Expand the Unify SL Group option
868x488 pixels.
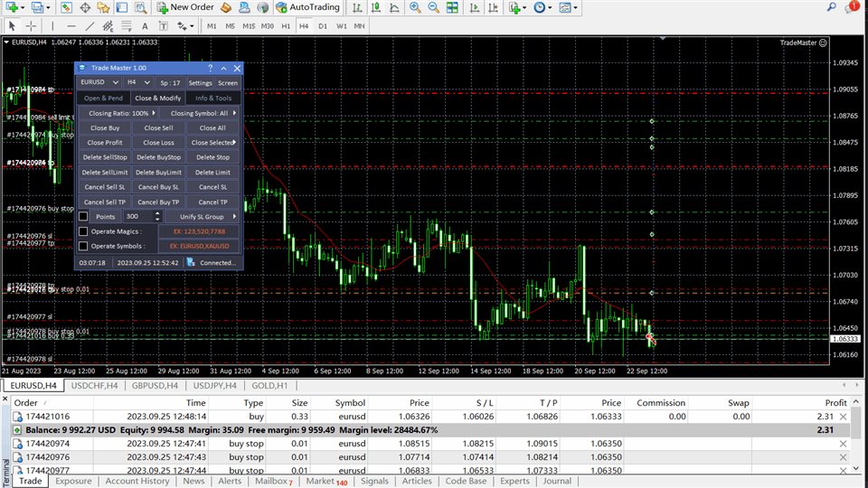203,216
